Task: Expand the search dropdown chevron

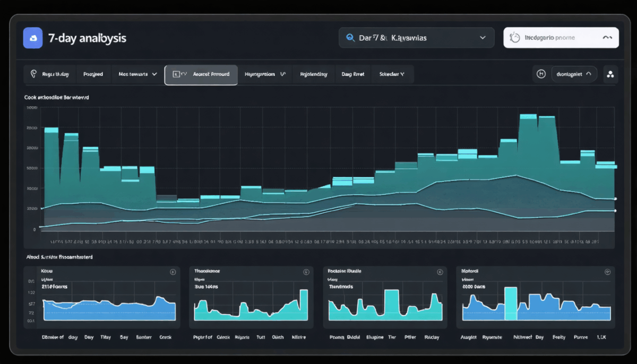Action: 483,38
